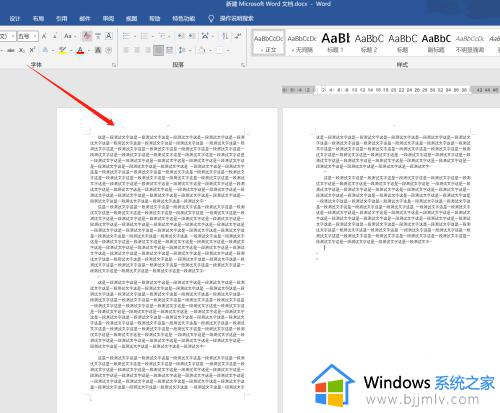Image resolution: width=500 pixels, height=413 pixels.
Task: Apply the 标题 1 style
Action: (335, 43)
